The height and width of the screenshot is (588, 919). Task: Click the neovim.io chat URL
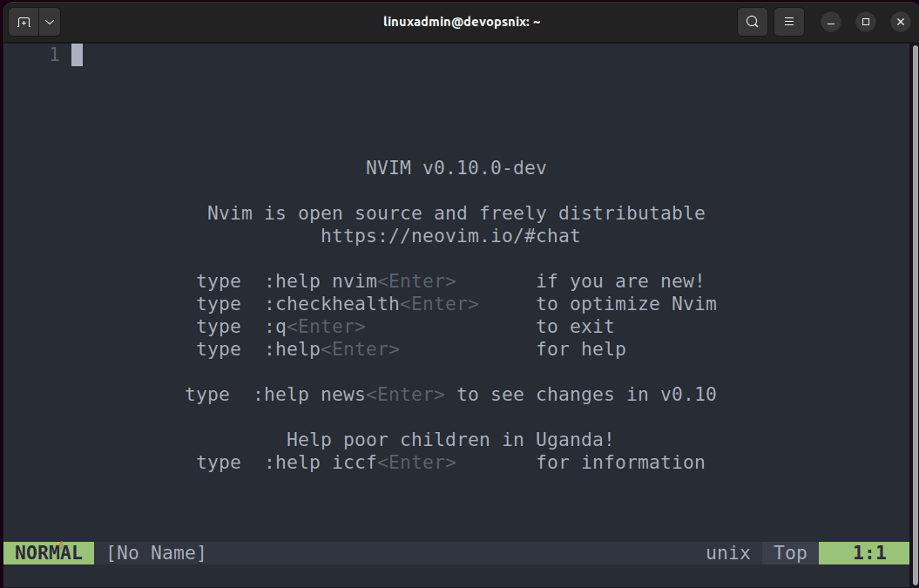[450, 236]
